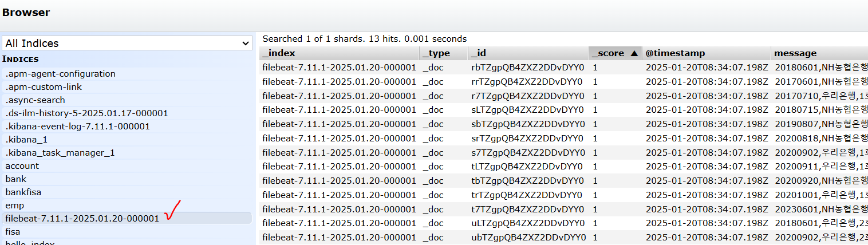Choose the account index
This screenshot has width=868, height=245.
[x=22, y=166]
